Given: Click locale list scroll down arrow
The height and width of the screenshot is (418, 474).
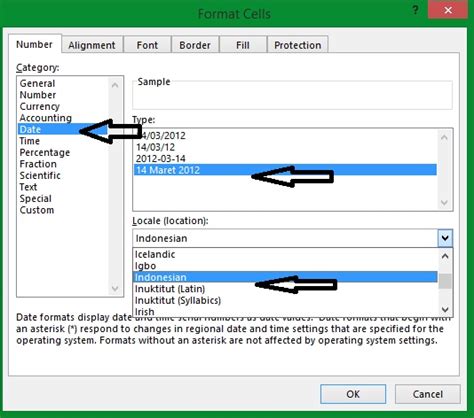Looking at the screenshot, I should click(x=445, y=309).
